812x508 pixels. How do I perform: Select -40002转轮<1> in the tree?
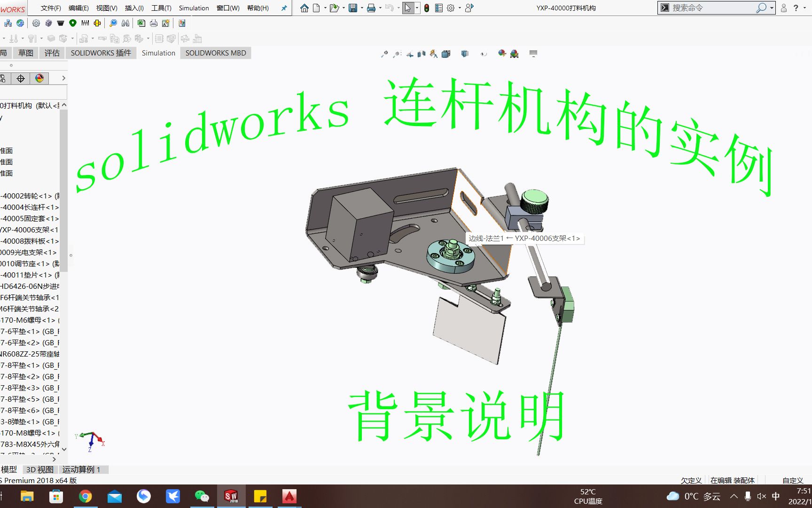[x=30, y=196]
